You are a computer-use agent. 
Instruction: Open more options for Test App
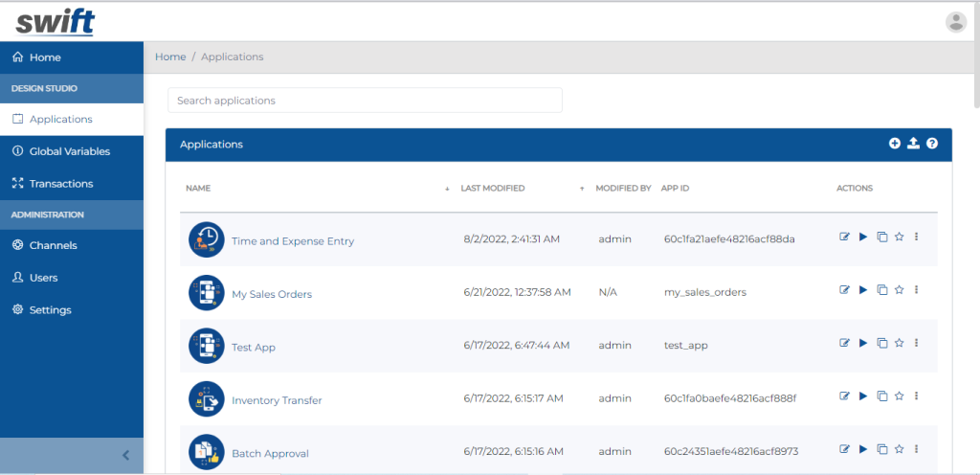(916, 343)
